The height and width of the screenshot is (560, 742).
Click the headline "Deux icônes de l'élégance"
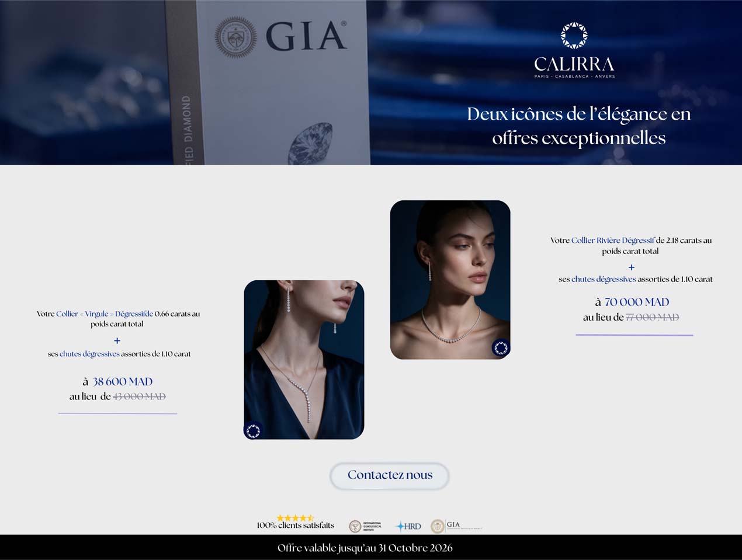[578, 126]
